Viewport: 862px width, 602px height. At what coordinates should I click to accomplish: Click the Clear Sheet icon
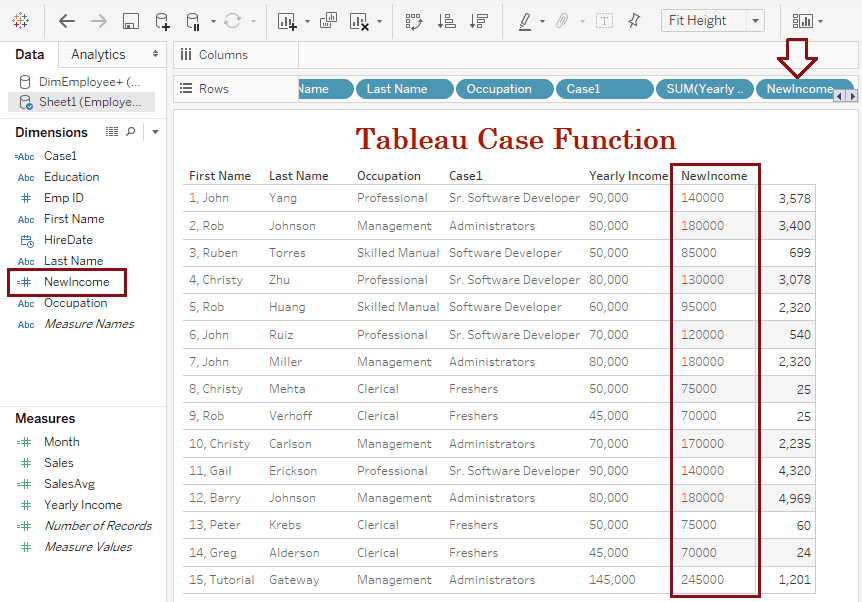click(359, 21)
